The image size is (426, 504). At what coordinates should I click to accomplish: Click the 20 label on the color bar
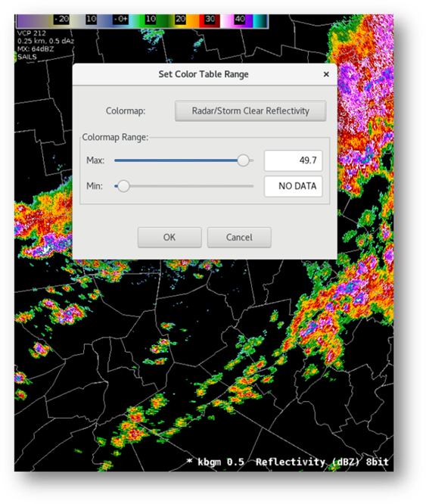point(180,19)
